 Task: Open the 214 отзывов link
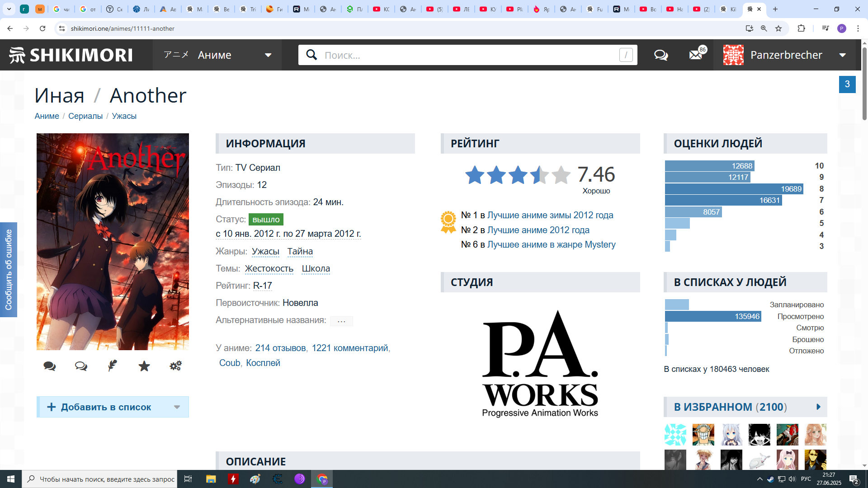[x=280, y=348]
